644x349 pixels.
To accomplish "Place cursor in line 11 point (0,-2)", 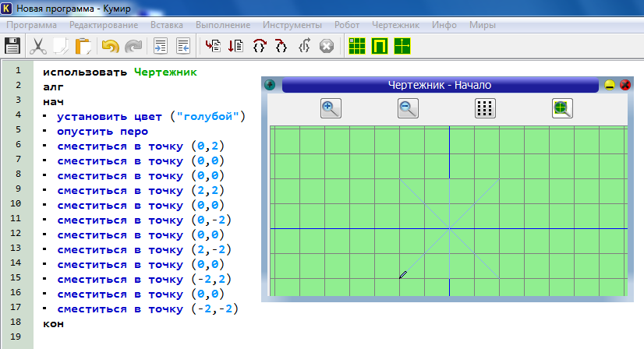I will [211, 220].
